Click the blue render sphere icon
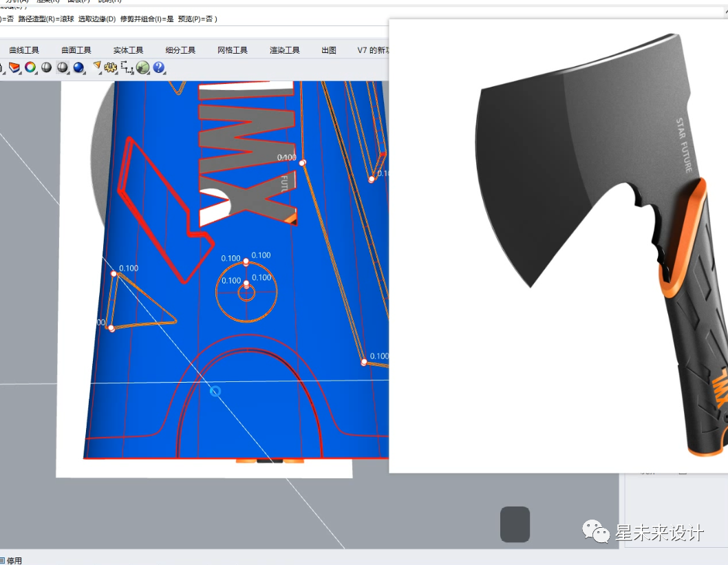 [x=79, y=67]
